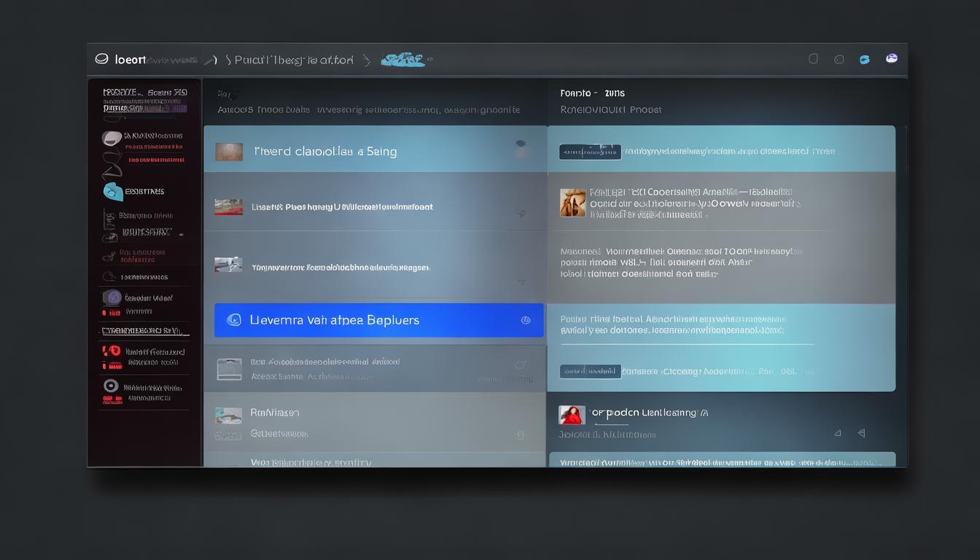
Task: Toggle the switch on the "5eing" row
Action: (x=521, y=149)
